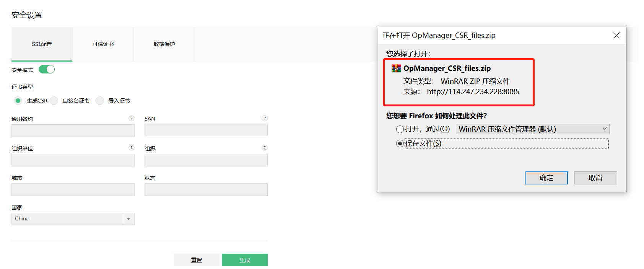This screenshot has width=644, height=269.
Task: Click help icon next to 组织 field
Action: pos(265,148)
